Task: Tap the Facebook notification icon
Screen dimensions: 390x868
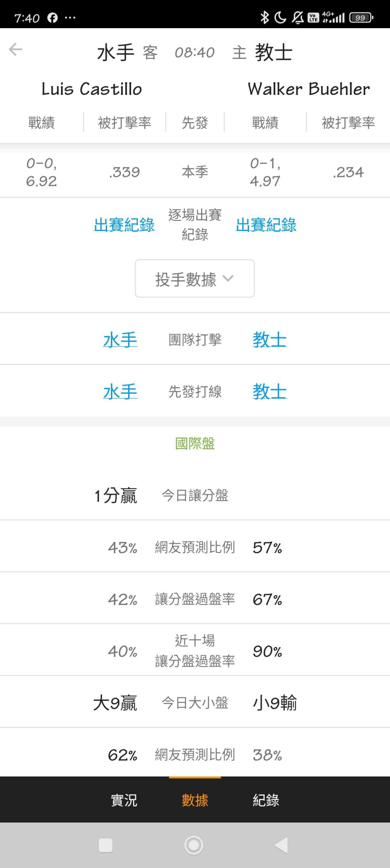Action: 52,18
